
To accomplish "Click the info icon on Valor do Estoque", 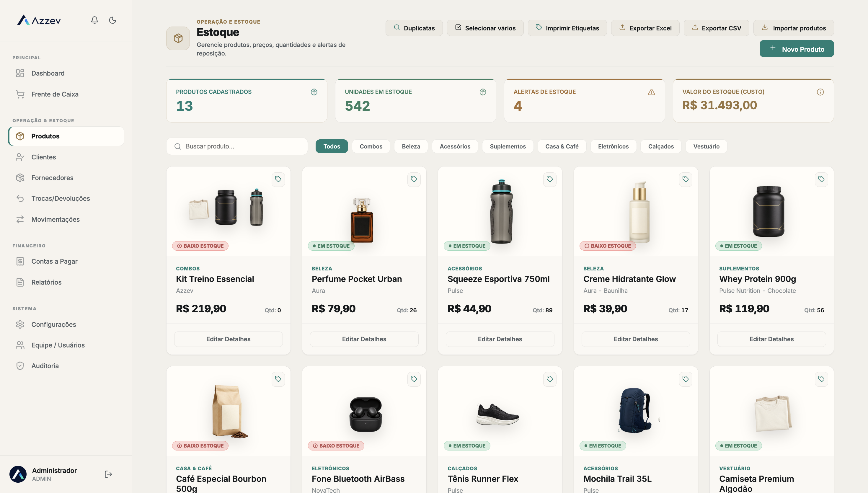I will [820, 92].
